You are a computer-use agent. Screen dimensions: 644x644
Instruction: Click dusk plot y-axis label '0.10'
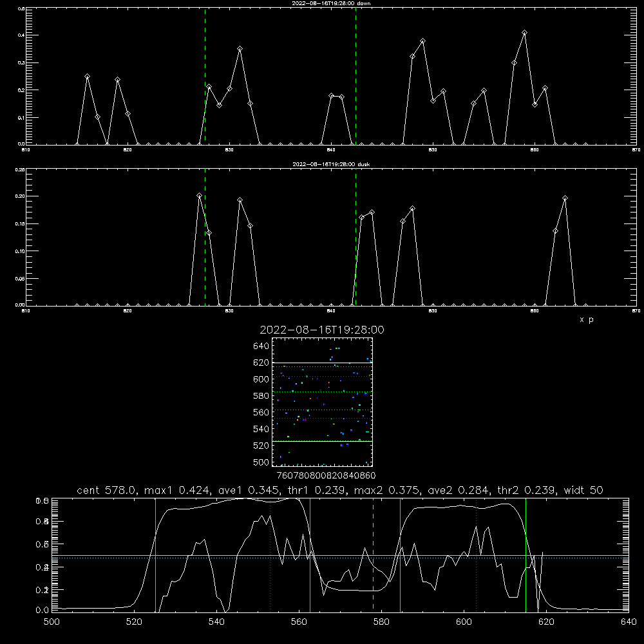[x=20, y=251]
